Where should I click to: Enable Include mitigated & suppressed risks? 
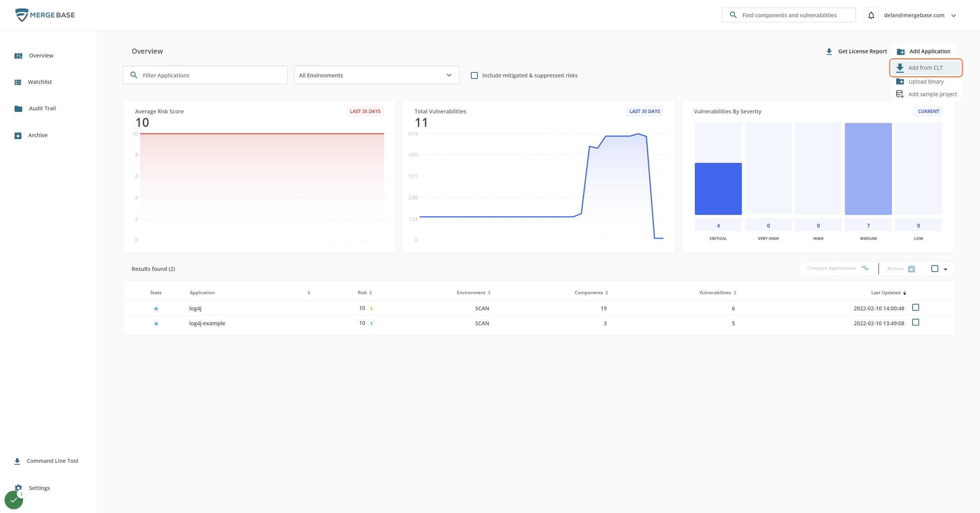point(474,75)
